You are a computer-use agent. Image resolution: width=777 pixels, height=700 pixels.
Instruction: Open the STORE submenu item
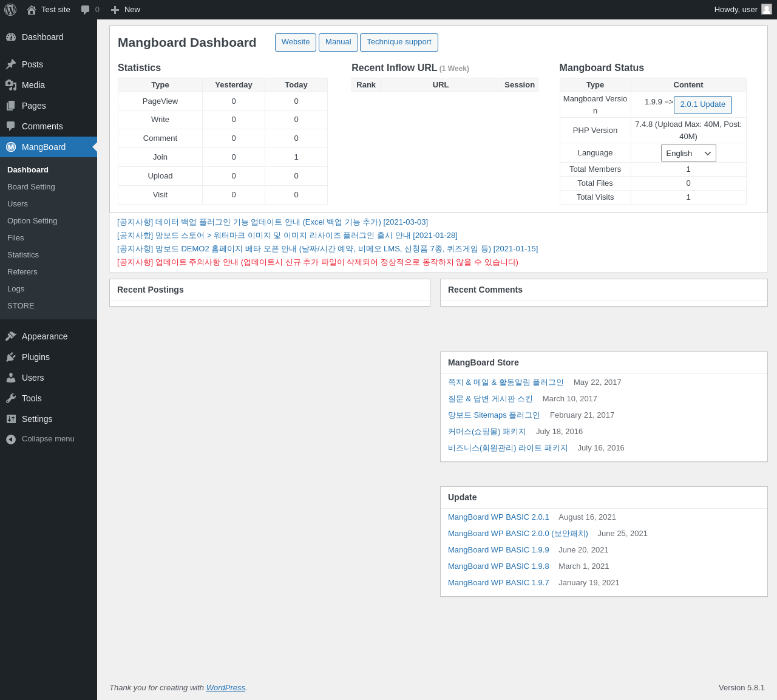(21, 306)
